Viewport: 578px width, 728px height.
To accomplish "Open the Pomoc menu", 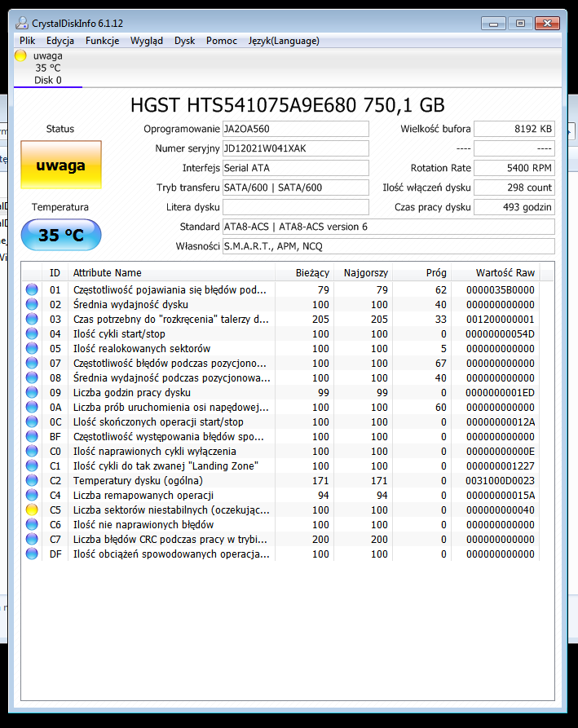I will (x=222, y=41).
